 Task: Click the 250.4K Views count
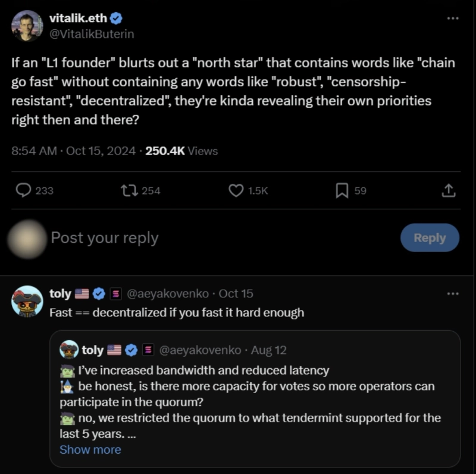181,151
